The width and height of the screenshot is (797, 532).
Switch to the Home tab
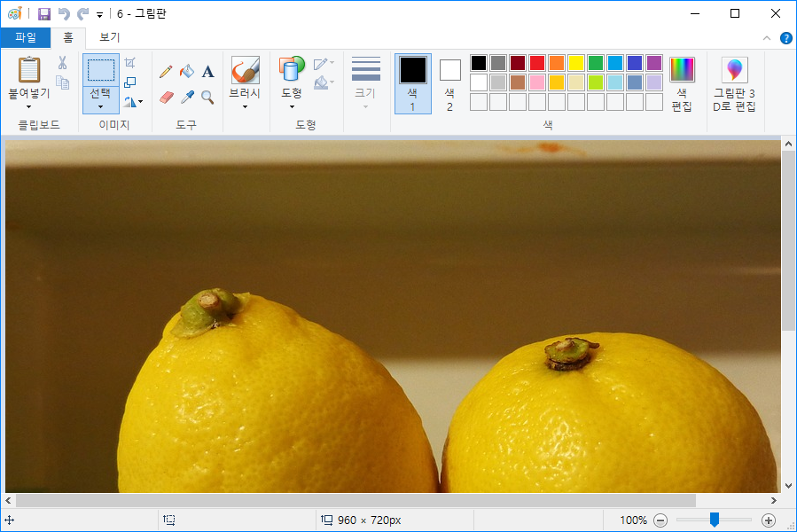point(68,37)
